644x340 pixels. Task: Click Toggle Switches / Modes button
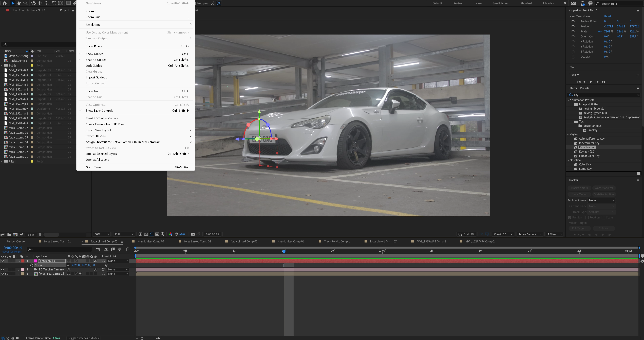(x=83, y=338)
